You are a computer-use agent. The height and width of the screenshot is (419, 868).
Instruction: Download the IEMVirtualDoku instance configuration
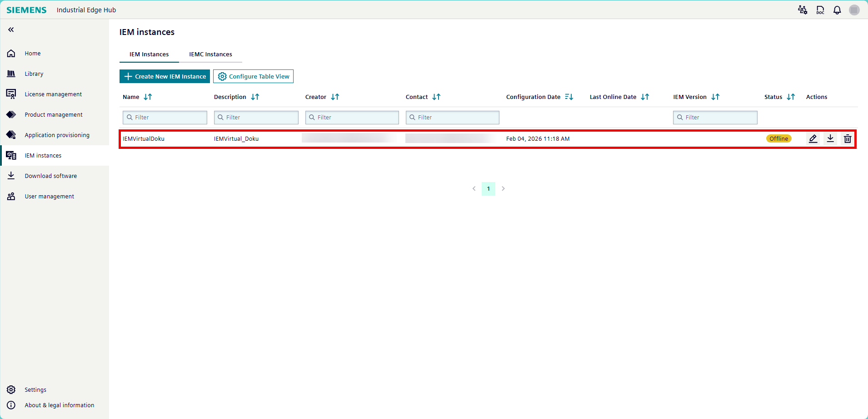pyautogui.click(x=830, y=138)
